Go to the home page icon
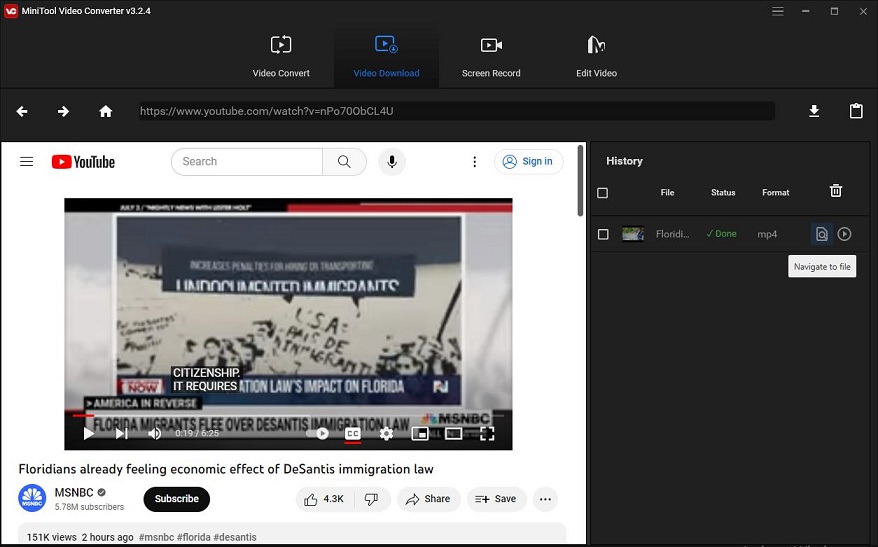 click(105, 111)
